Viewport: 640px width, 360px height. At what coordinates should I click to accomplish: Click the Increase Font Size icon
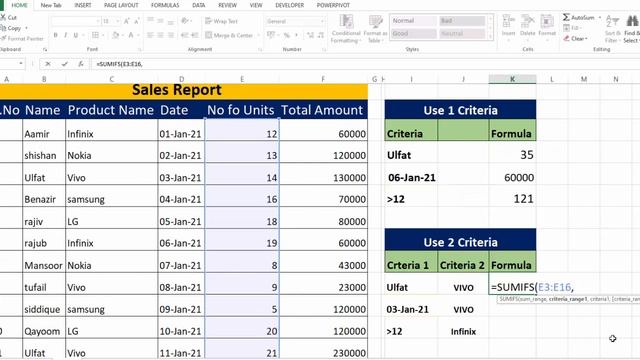point(127,21)
